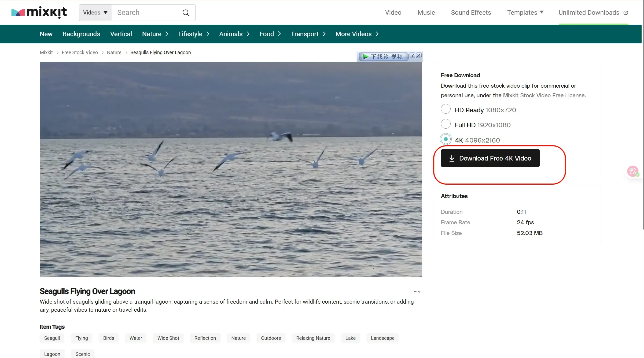Select the HD Ready 1080x720 option
This screenshot has width=644, height=358.
pyautogui.click(x=446, y=109)
